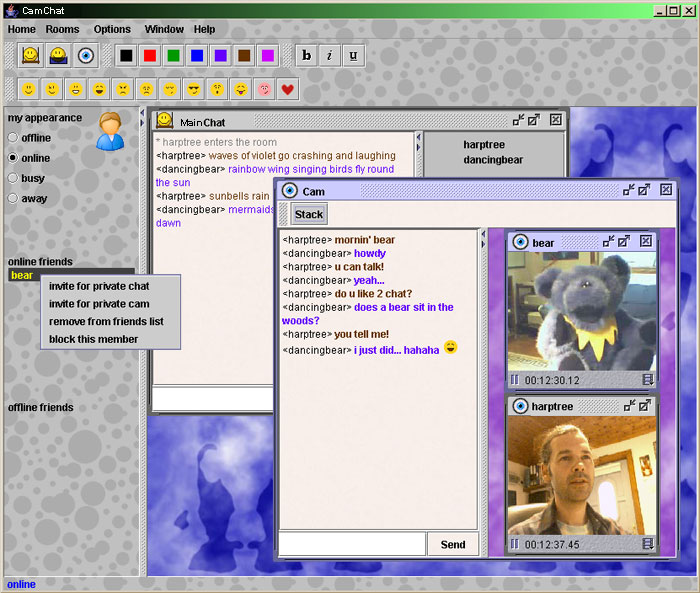Pick the brown text color swatch
Screen dimensions: 700x593
[x=244, y=55]
